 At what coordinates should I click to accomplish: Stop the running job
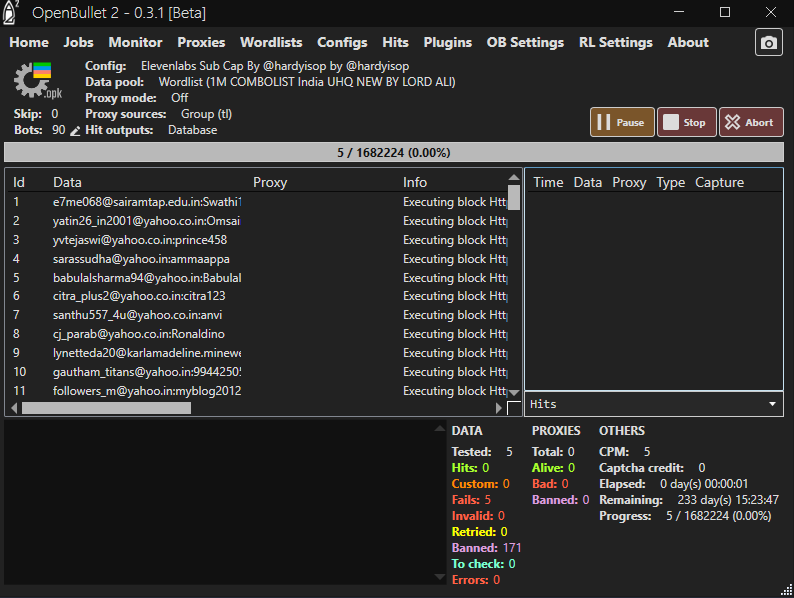point(687,122)
